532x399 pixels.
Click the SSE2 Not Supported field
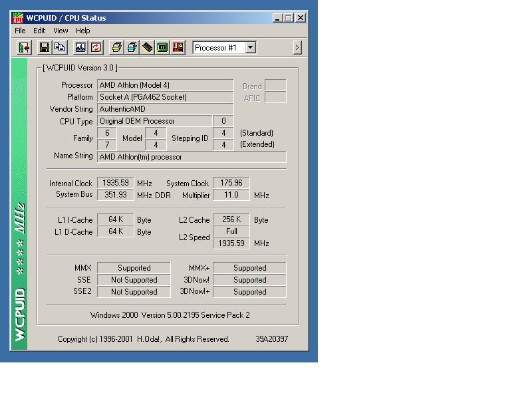(x=134, y=292)
